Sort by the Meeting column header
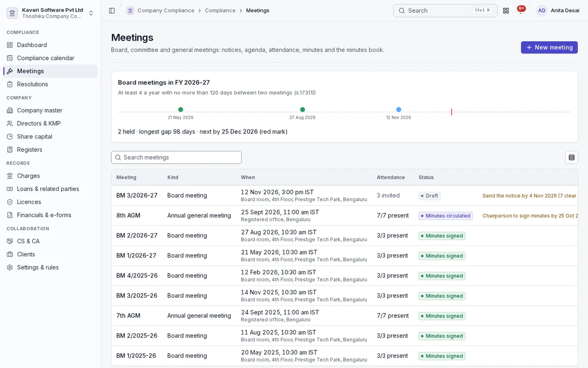This screenshot has height=368, width=588. (x=126, y=177)
